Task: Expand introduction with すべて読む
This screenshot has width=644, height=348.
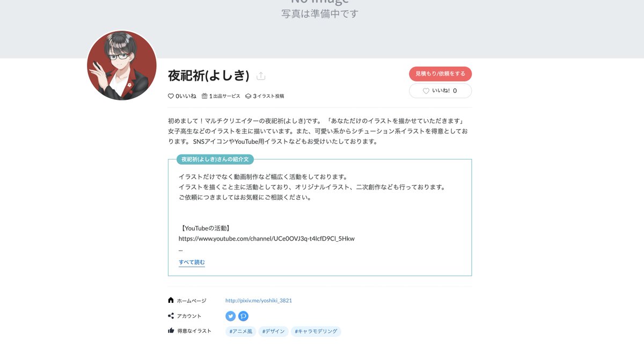Action: click(192, 262)
